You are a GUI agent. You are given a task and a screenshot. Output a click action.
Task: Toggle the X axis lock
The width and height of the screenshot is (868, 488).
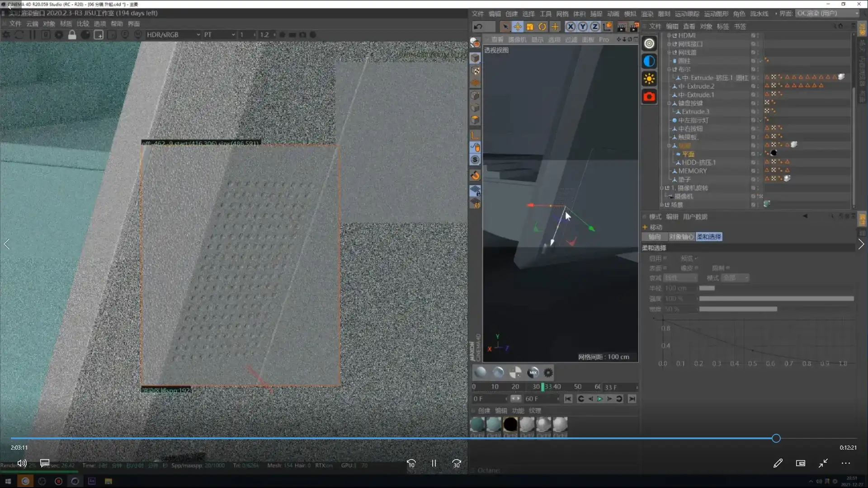(x=571, y=27)
